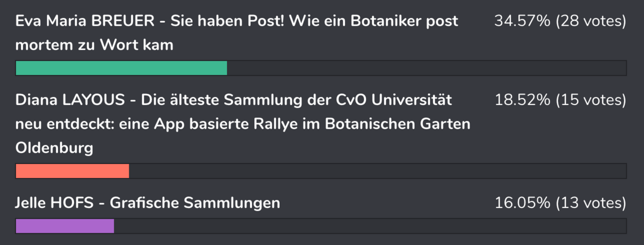Click the coral progress bar for Diana LAYOUS
The height and width of the screenshot is (245, 644).
(x=72, y=171)
